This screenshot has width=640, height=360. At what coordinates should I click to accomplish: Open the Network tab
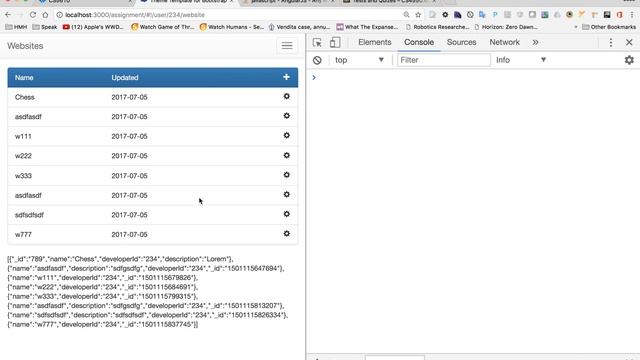[504, 42]
